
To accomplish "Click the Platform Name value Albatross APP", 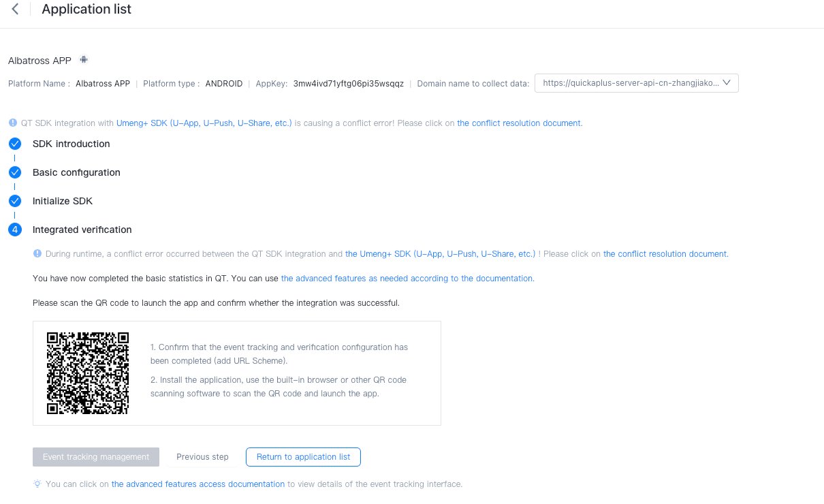I will [103, 84].
